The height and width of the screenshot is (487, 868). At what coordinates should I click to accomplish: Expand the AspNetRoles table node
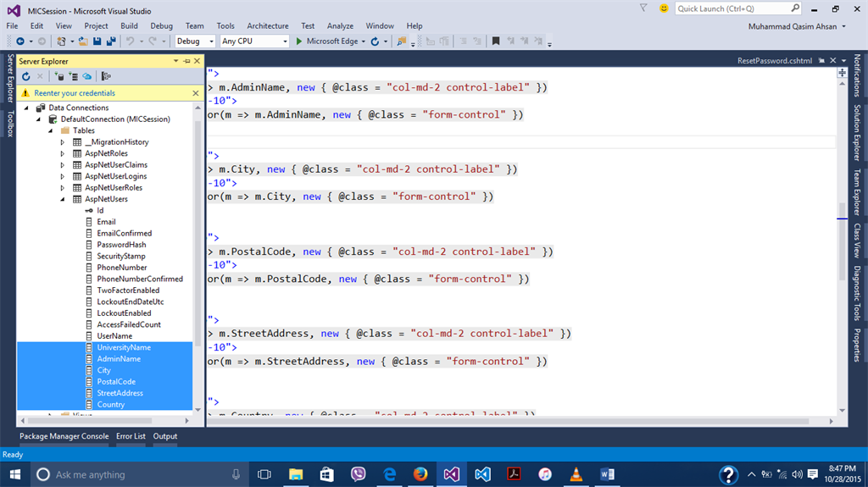click(62, 153)
